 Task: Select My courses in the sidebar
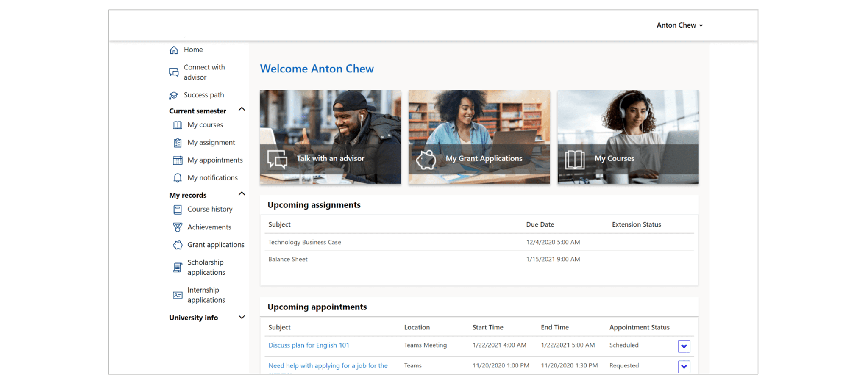[x=205, y=125]
